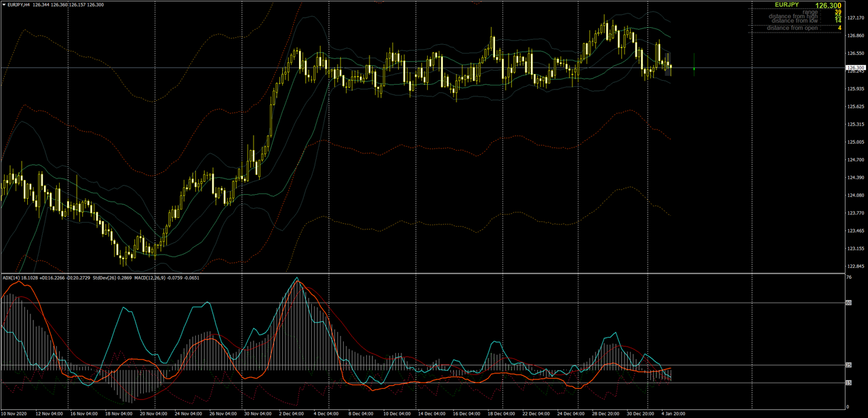Click the green projected candle right of the last bar
Screen dimensions: 868x418
tap(694, 63)
